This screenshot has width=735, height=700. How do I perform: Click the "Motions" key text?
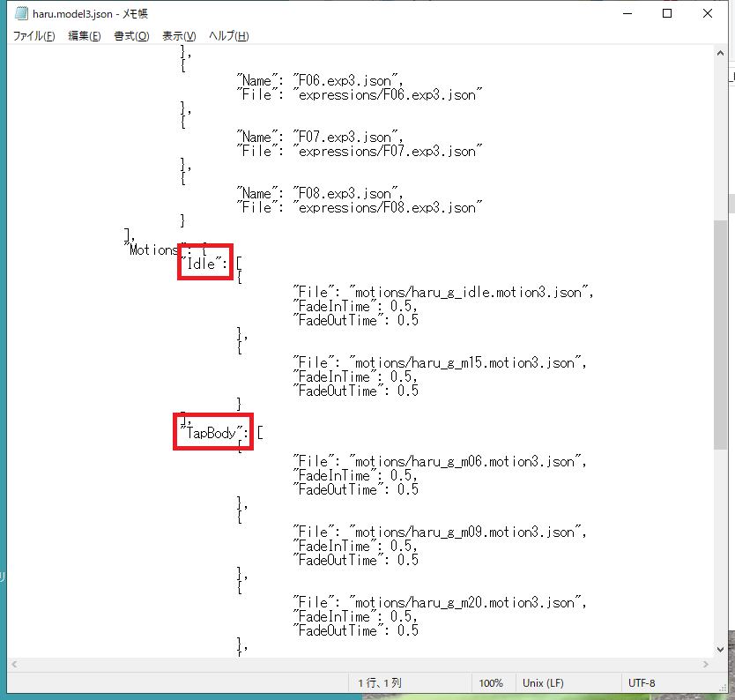(157, 249)
